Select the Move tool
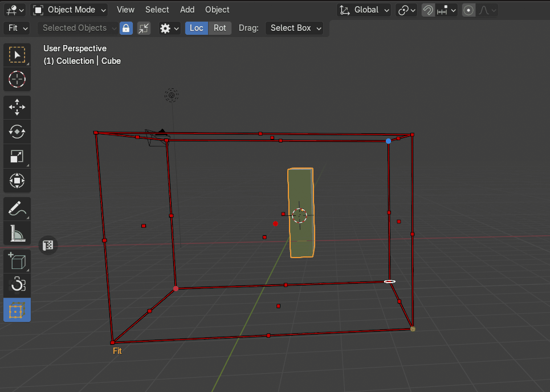The height and width of the screenshot is (392, 550). 17,107
